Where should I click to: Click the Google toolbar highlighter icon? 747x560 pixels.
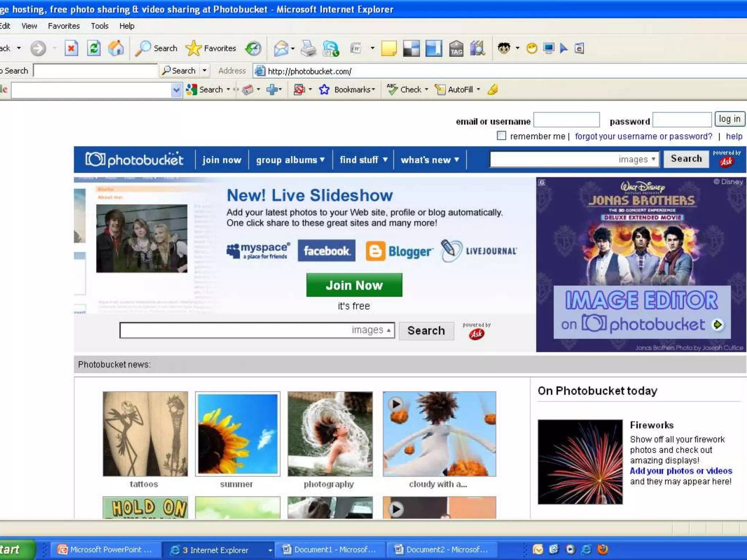[493, 89]
